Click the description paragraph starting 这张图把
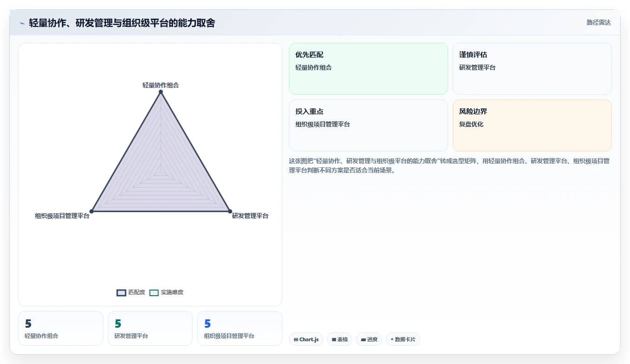This screenshot has width=630, height=364. coord(449,165)
